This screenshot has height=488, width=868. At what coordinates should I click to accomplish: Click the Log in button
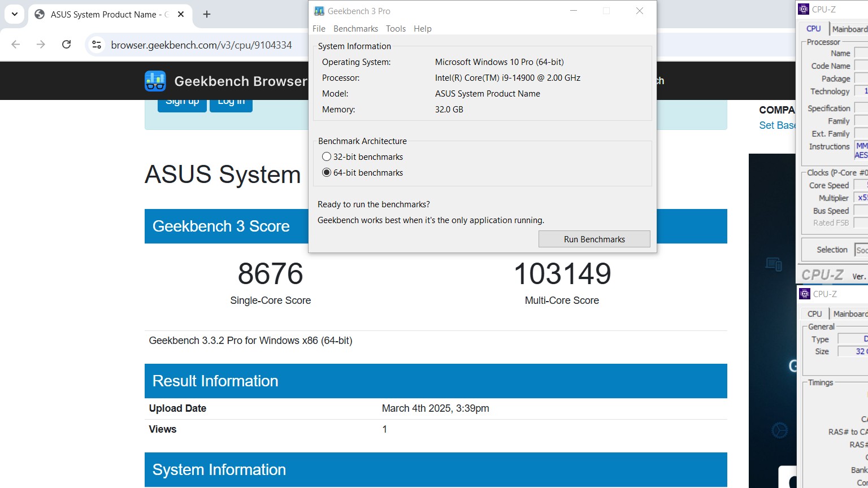click(231, 104)
